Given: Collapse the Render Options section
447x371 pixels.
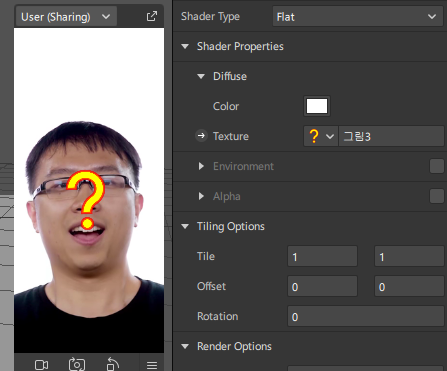Looking at the screenshot, I should click(x=185, y=346).
